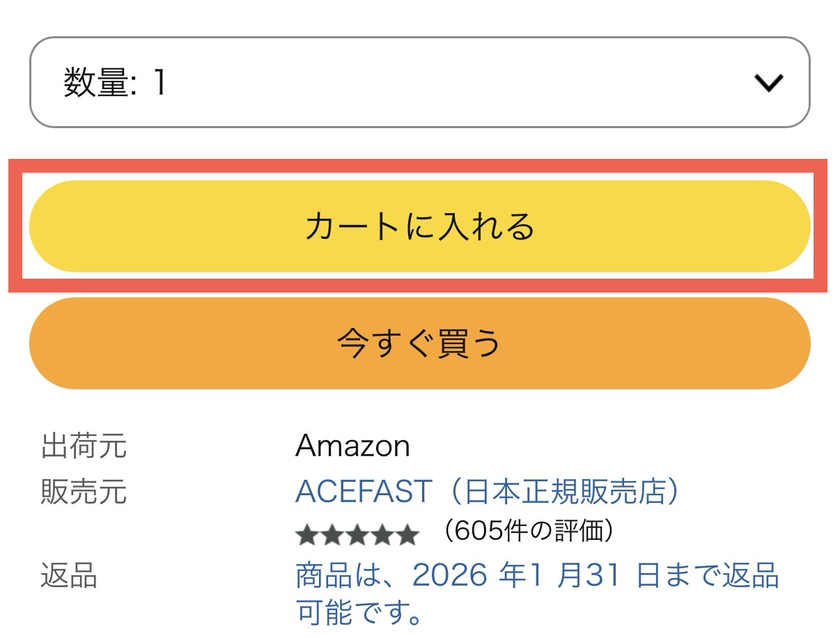Click the Amazon shipper name
The image size is (840, 638).
tap(352, 446)
